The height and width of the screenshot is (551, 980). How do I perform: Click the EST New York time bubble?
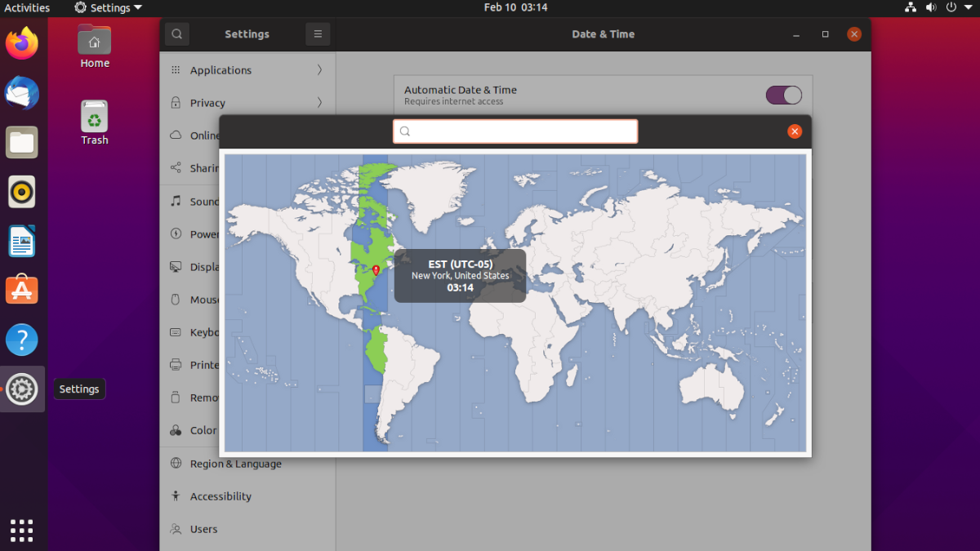pyautogui.click(x=460, y=276)
